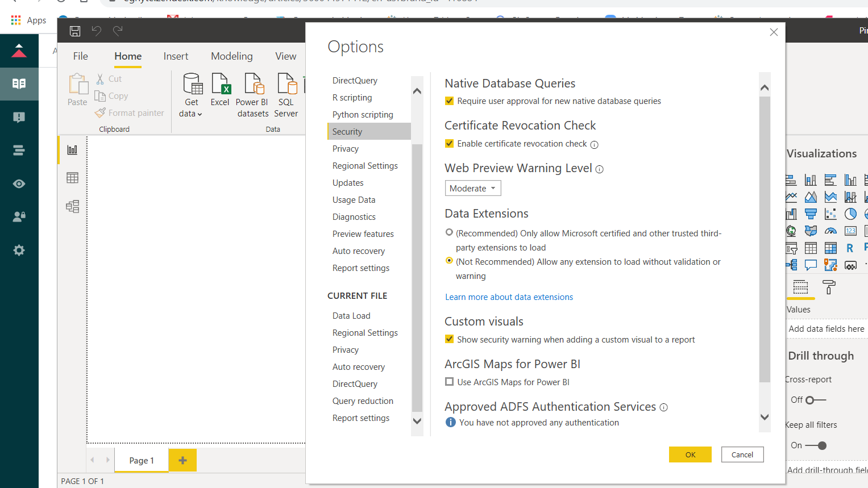Image resolution: width=868 pixels, height=488 pixels.
Task: Uncheck require approval for native database queries
Action: click(449, 101)
